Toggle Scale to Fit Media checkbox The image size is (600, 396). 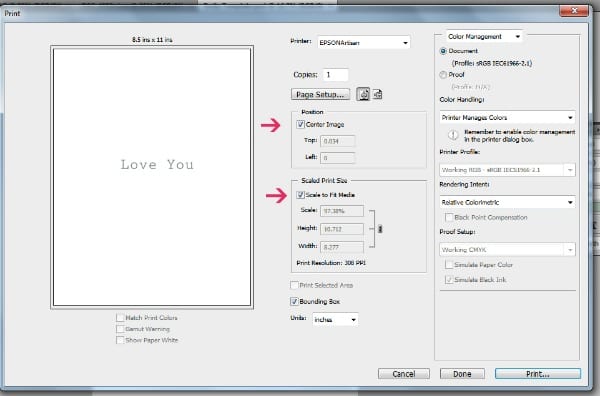300,195
